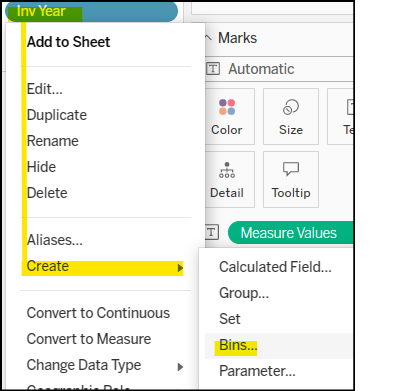Open the Automatic mark type dropdown
Image resolution: width=399 pixels, height=391 pixels.
coord(279,69)
